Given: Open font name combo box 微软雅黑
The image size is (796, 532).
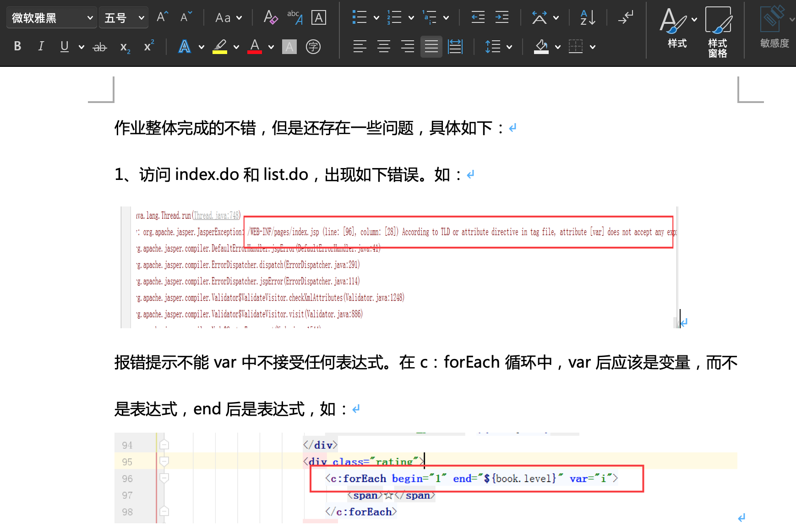Looking at the screenshot, I should coord(52,18).
